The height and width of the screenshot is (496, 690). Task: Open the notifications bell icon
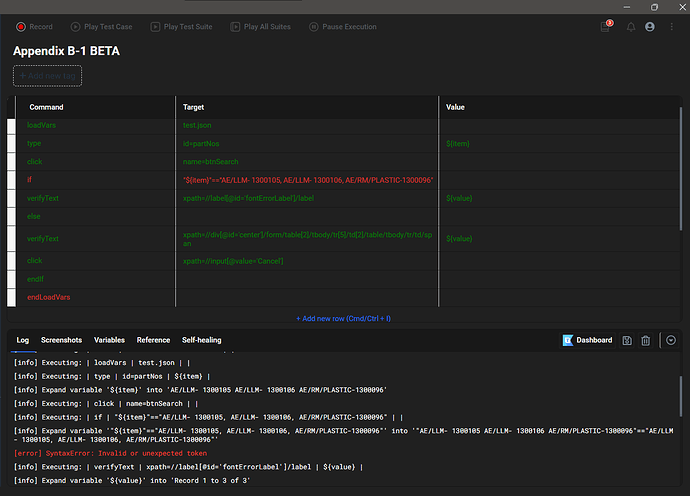631,27
